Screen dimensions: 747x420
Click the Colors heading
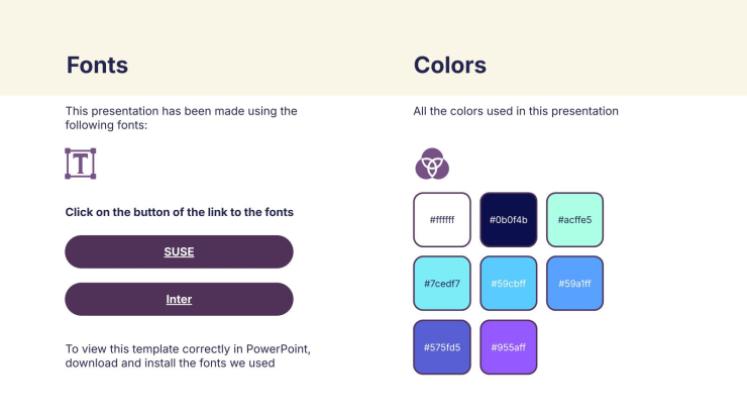450,65
